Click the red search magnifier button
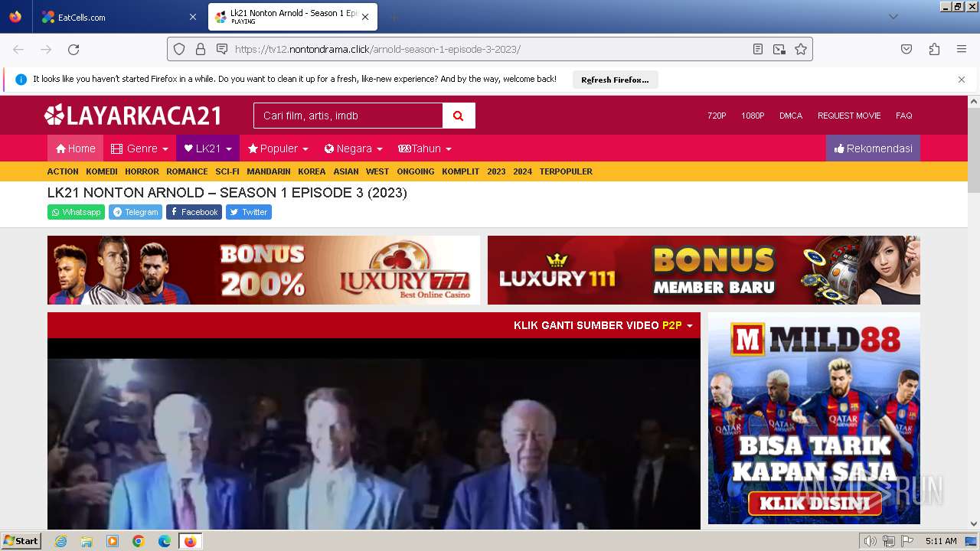The image size is (980, 551). coord(459,116)
